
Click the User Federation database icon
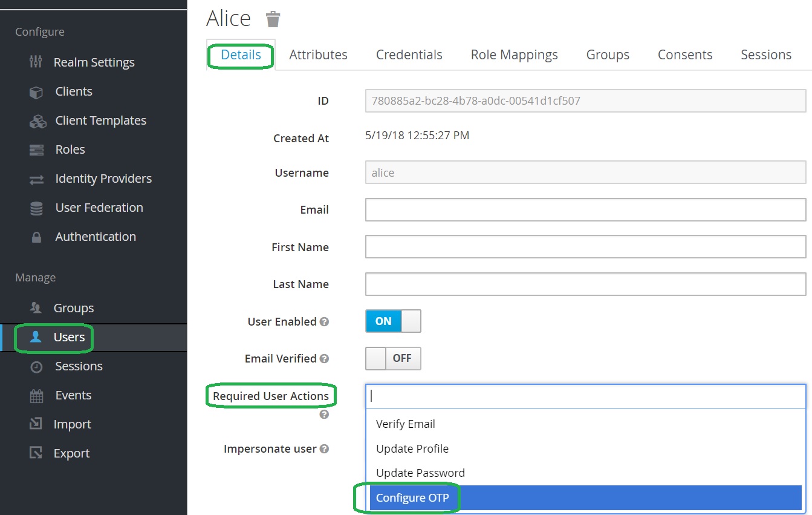[x=36, y=208]
